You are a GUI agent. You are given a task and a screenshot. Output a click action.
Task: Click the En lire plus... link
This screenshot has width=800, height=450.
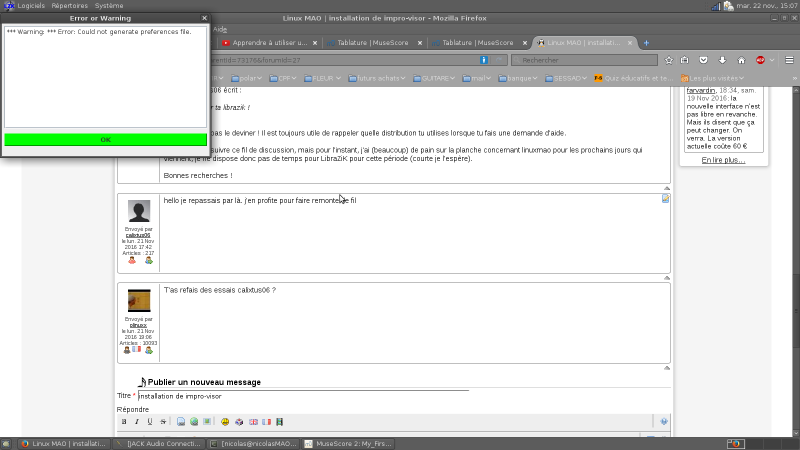point(723,160)
